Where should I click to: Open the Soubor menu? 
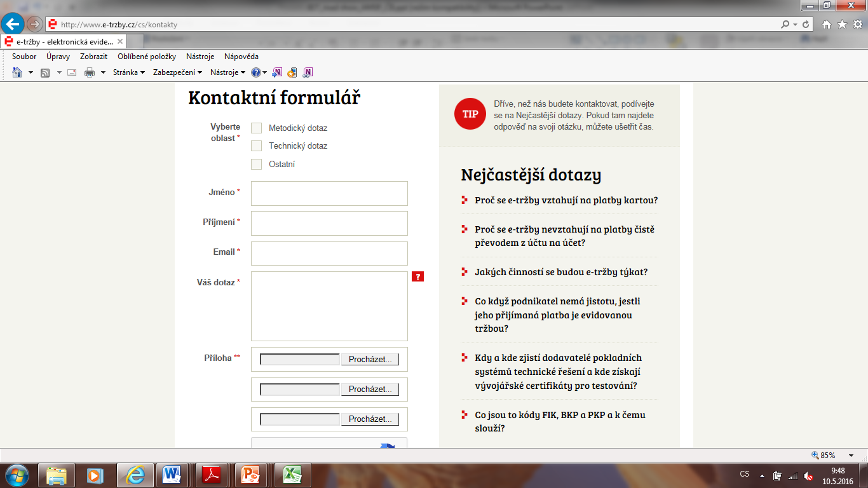pyautogui.click(x=24, y=57)
